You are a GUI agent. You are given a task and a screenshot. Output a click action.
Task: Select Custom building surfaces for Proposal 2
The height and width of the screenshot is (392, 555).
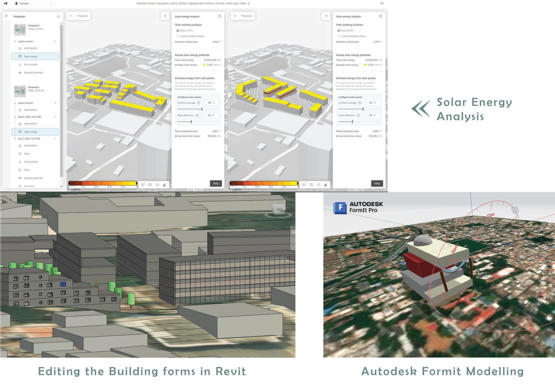(178, 36)
